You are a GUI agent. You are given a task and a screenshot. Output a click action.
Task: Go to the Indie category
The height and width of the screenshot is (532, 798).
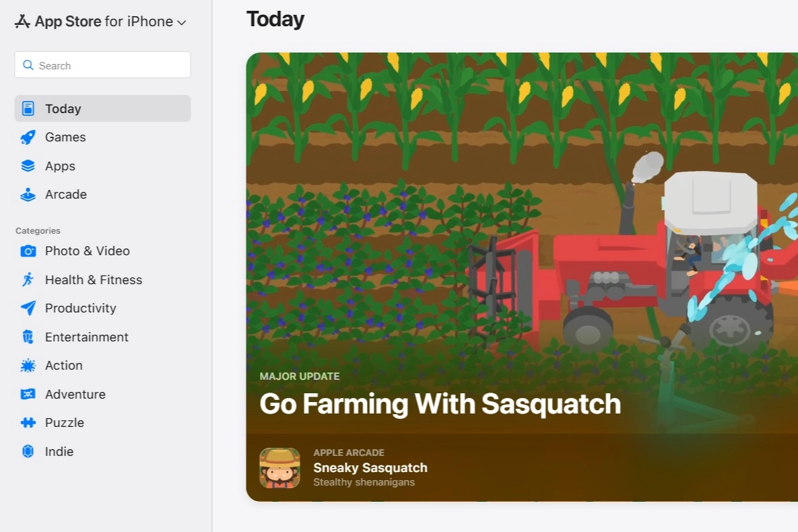(x=59, y=451)
